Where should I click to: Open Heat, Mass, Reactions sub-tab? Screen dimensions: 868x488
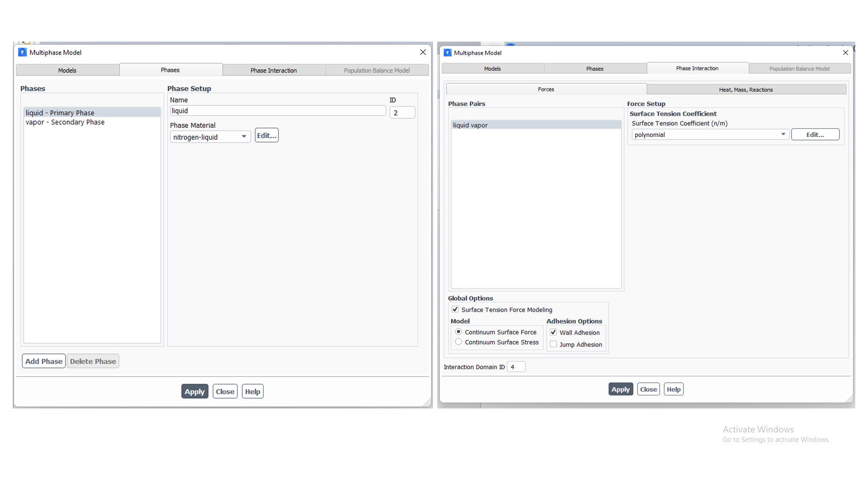[x=746, y=90]
